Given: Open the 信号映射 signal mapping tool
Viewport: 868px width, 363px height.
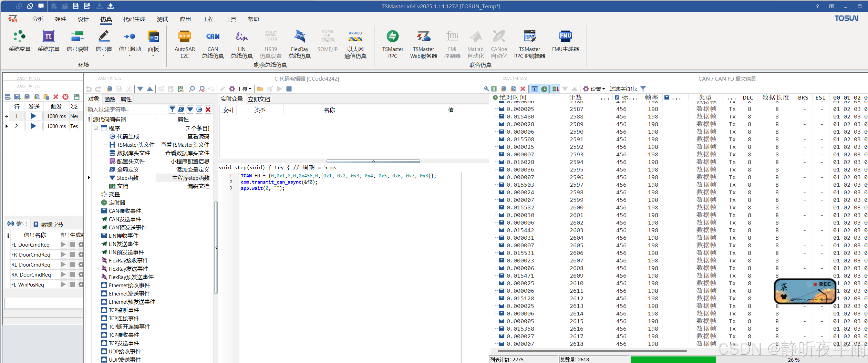Looking at the screenshot, I should 77,41.
